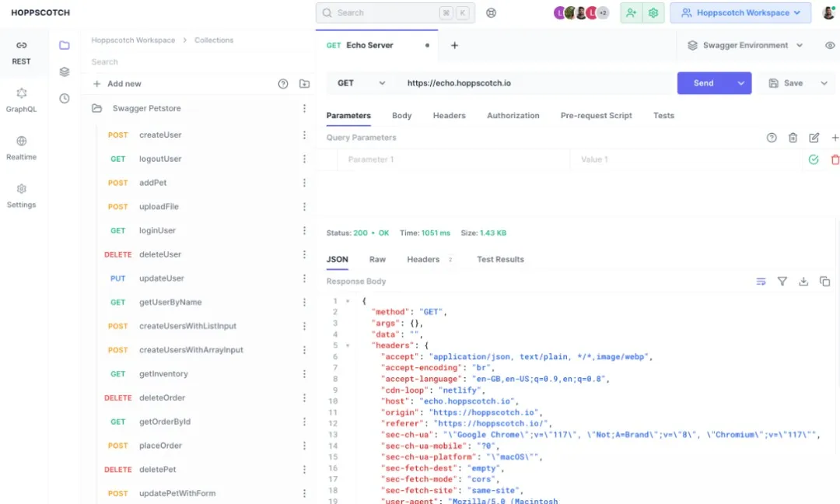Switch to the request Headers tab
Viewport: 840px width, 504px height.
click(x=449, y=116)
